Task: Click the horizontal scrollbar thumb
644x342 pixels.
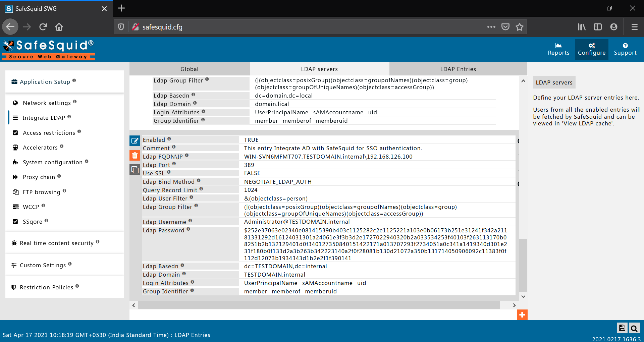Action: pos(319,305)
